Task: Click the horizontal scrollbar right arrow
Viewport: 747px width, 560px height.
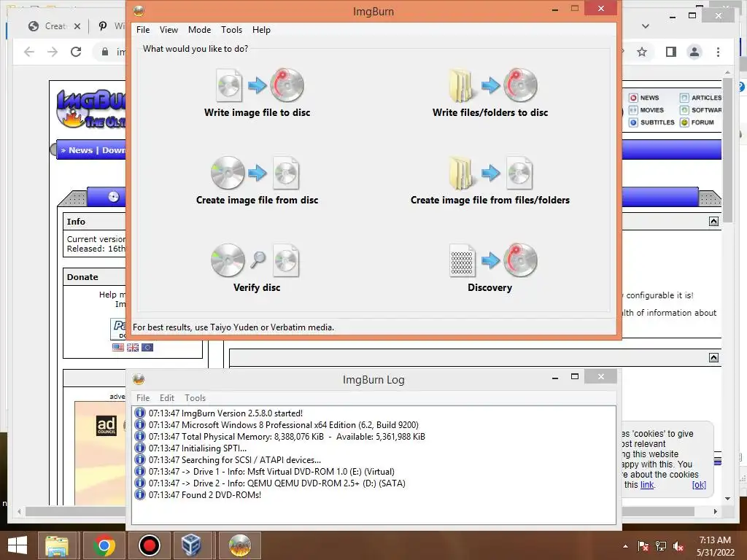Action: (x=715, y=511)
